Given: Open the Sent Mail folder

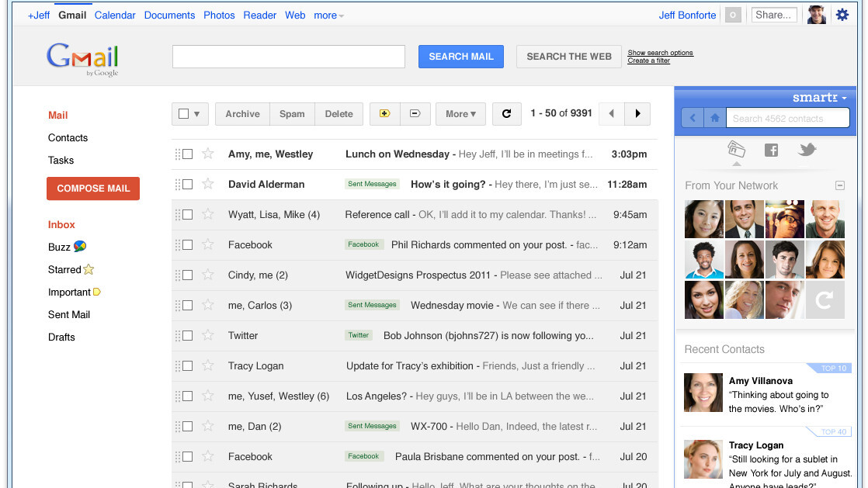Looking at the screenshot, I should coord(69,315).
